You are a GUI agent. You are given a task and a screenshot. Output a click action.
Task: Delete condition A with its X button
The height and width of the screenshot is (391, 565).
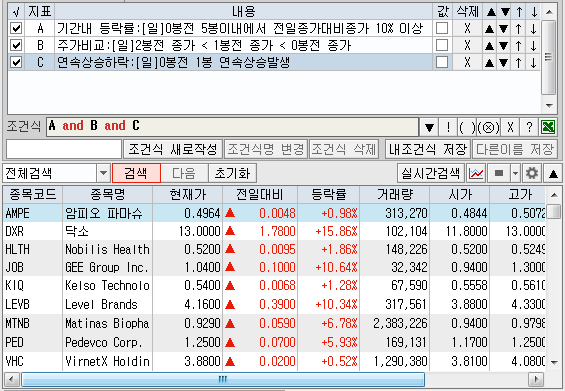point(467,28)
